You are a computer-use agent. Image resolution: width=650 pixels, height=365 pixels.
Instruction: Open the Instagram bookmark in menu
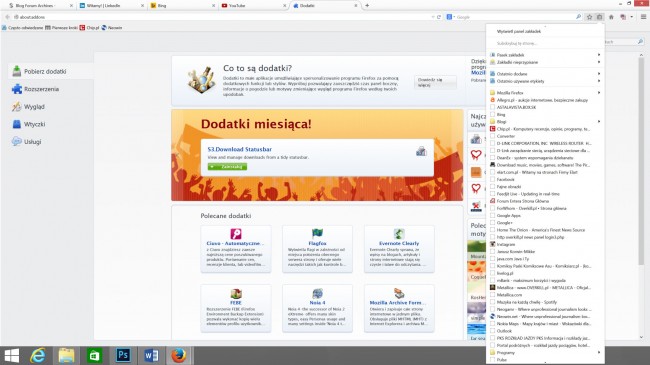545,244
